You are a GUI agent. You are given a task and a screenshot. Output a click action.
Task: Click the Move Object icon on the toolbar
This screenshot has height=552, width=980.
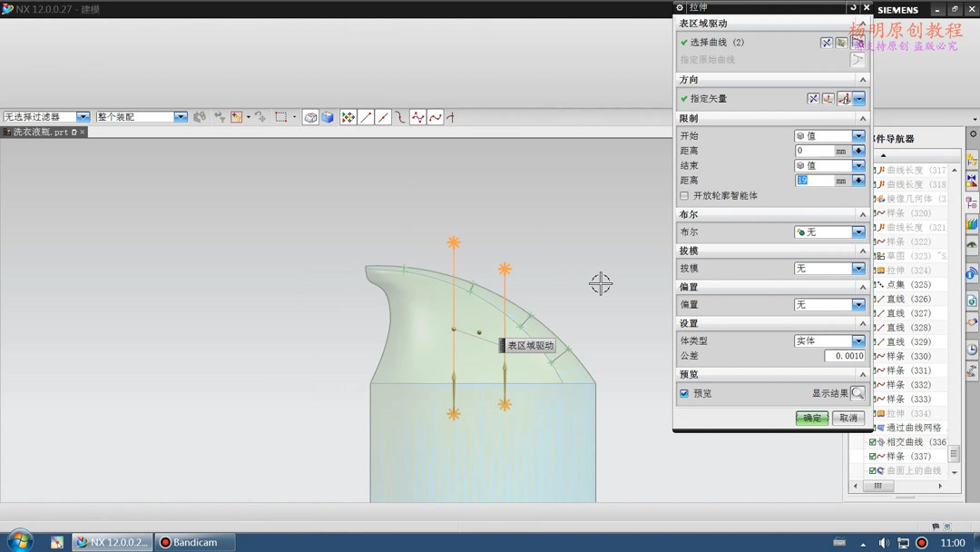coord(348,116)
